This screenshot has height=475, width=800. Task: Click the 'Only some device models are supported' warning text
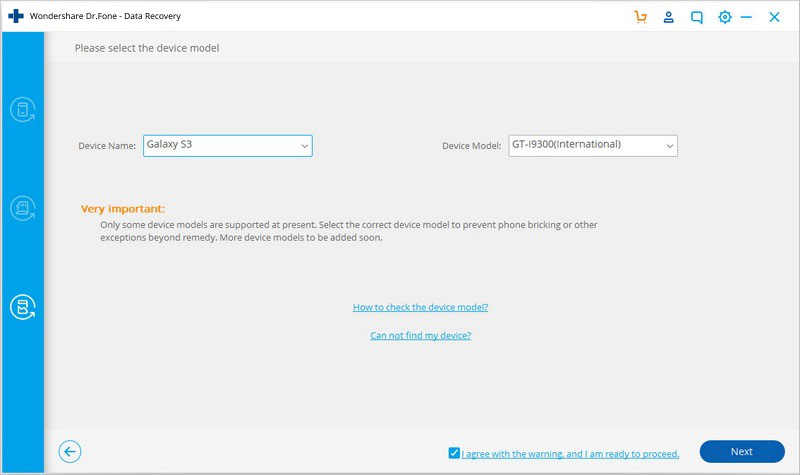pyautogui.click(x=348, y=231)
